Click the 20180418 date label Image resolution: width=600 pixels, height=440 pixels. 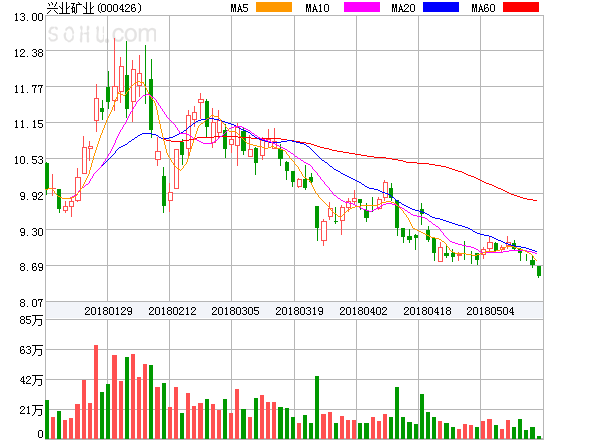427,311
